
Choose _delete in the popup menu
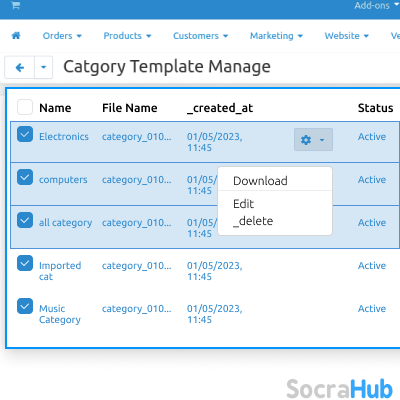(253, 221)
